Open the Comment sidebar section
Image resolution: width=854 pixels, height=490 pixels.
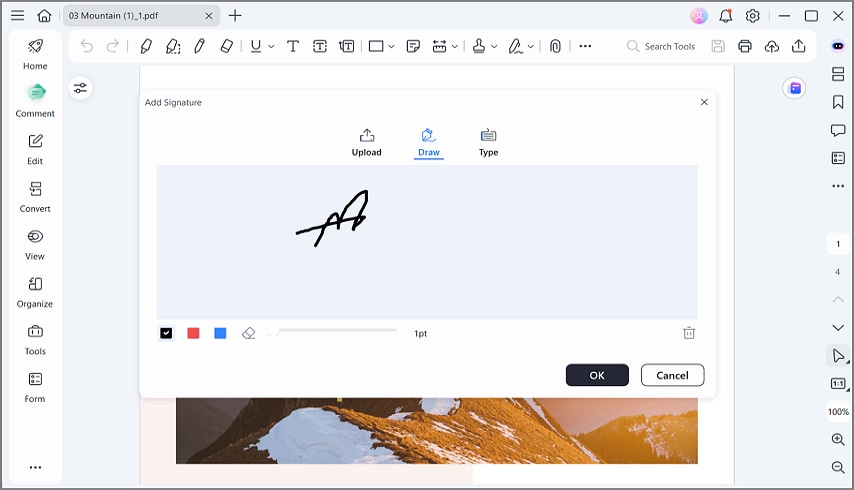point(35,101)
